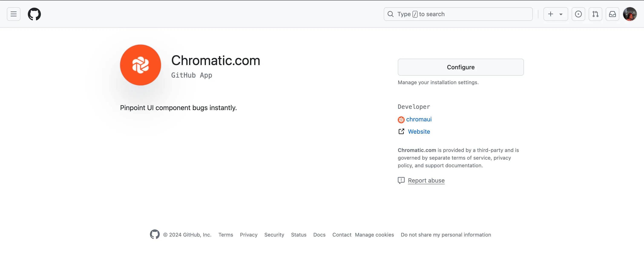Click the external link icon beside Website

pyautogui.click(x=401, y=131)
